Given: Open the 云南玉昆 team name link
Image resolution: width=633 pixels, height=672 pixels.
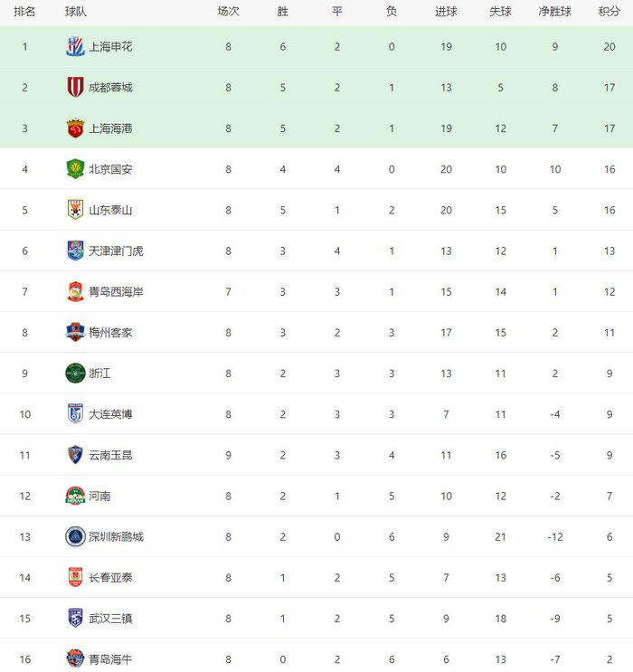Looking at the screenshot, I should coord(110,455).
